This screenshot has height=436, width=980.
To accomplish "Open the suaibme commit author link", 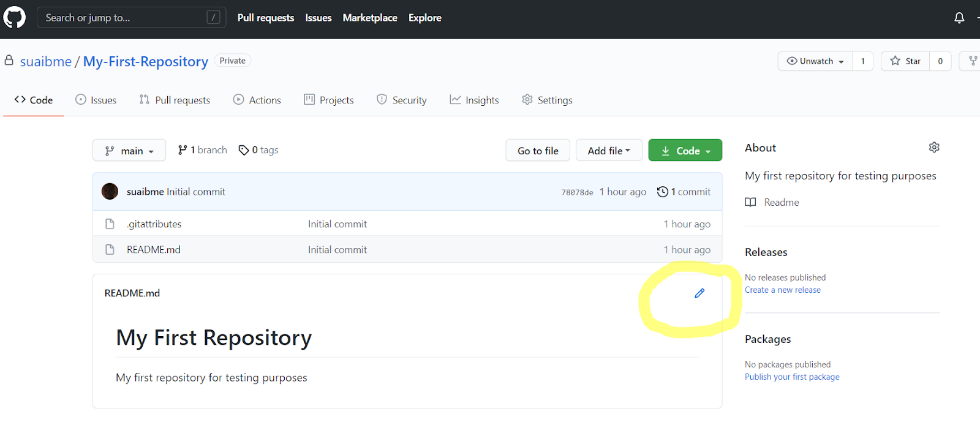I will (145, 192).
